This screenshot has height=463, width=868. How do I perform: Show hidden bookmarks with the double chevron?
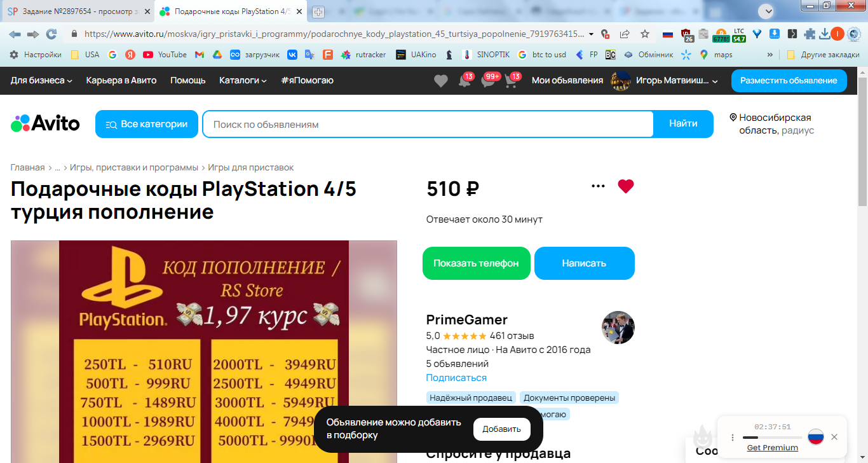770,55
